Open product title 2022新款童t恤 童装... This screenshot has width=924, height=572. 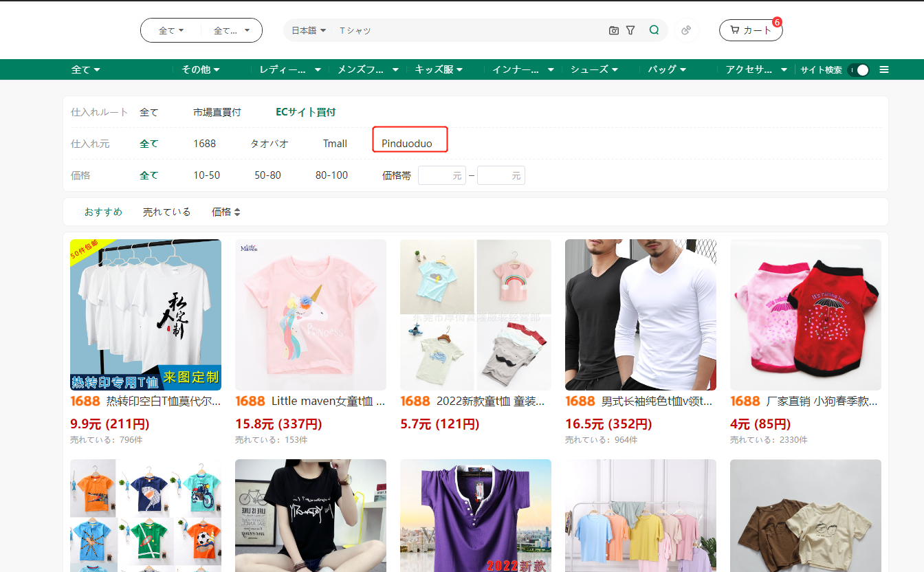click(491, 401)
